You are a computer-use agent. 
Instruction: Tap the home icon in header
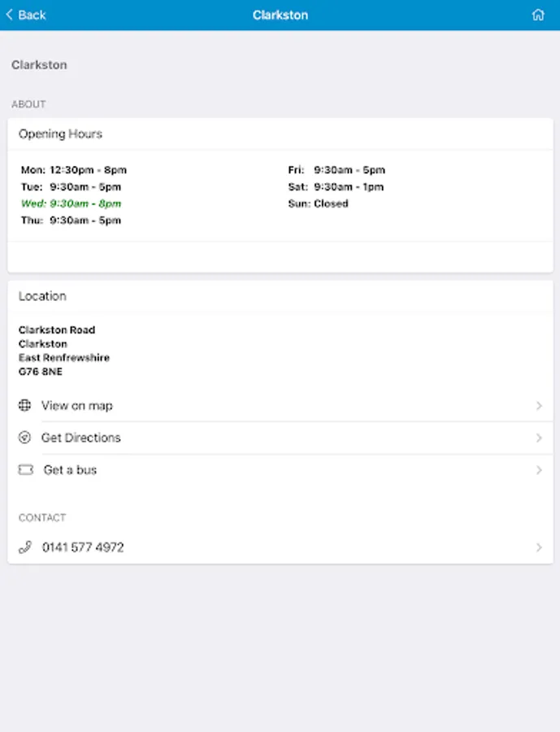[537, 15]
